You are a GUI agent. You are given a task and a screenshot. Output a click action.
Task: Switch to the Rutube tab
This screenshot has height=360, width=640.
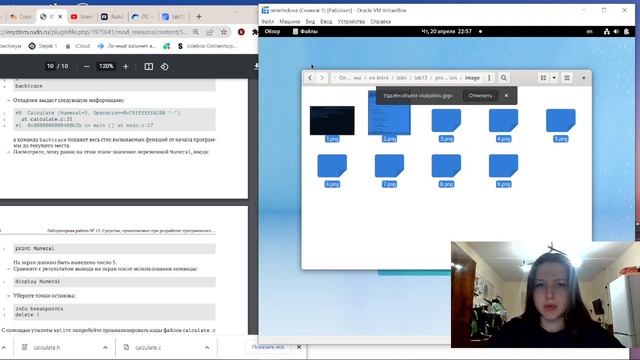(112, 17)
